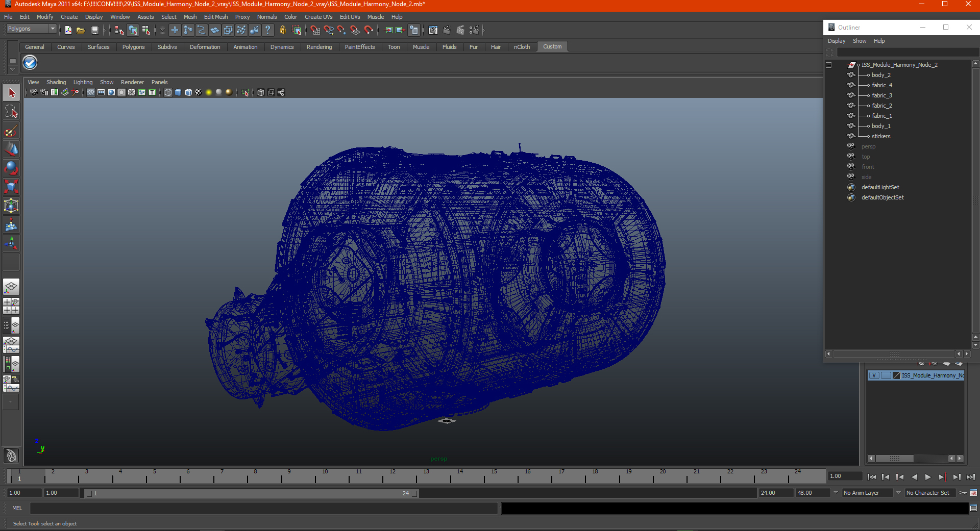
Task: Select the Soft Modification tool
Action: [x=11, y=225]
